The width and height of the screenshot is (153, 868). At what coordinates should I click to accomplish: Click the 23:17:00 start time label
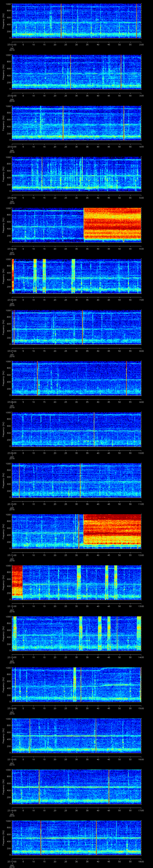pyautogui.click(x=12, y=861)
